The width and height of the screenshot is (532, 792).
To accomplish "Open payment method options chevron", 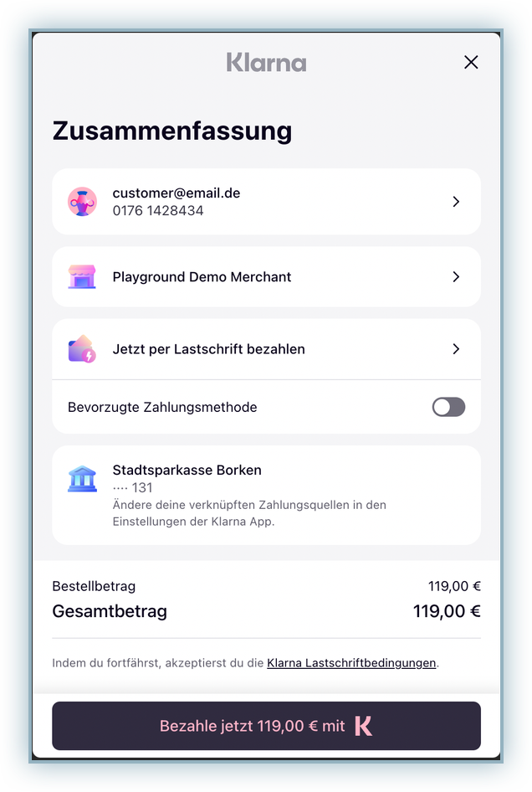I will tap(456, 349).
